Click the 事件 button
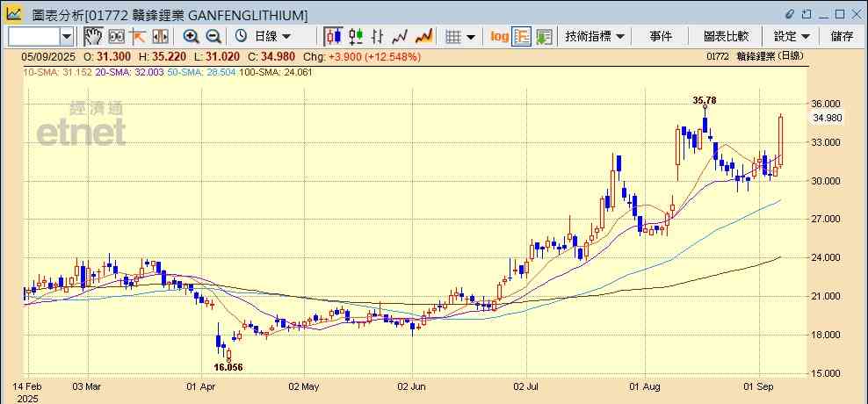 tap(661, 37)
